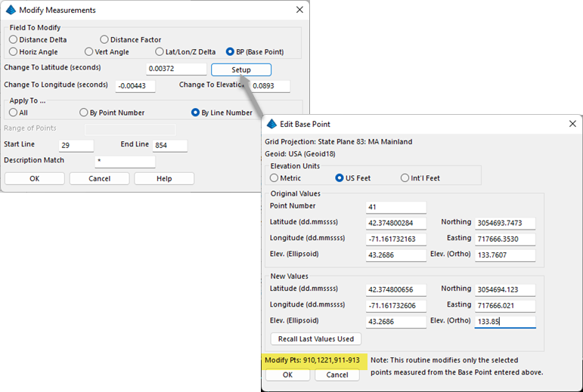
Task: Close the Modify Measurements dialog
Action: coord(299,10)
